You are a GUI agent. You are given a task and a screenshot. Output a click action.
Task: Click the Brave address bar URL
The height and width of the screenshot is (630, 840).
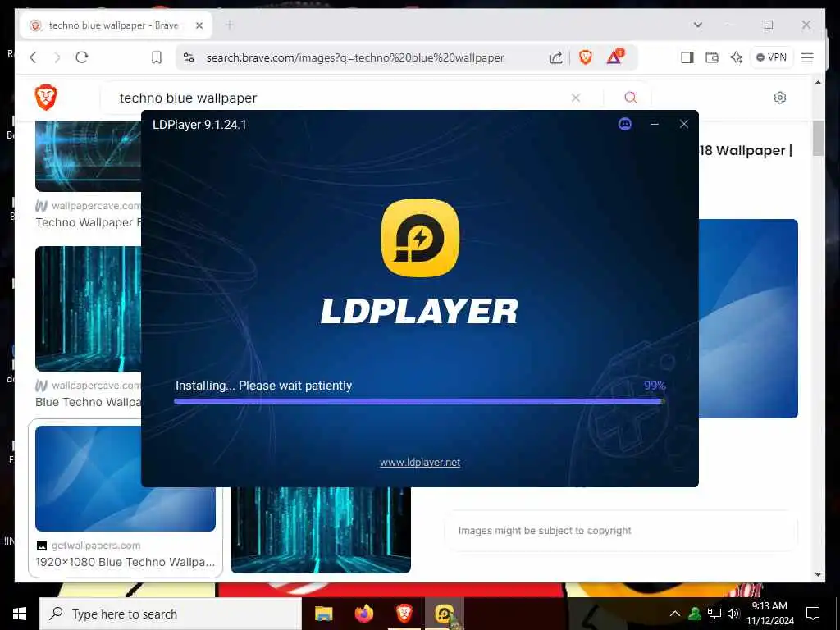click(355, 58)
